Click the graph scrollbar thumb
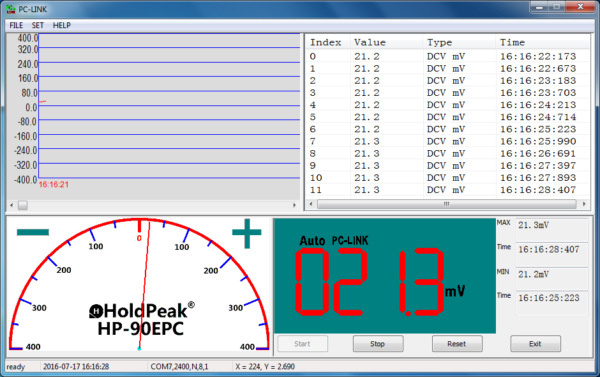This screenshot has height=377, width=600. coord(23,205)
